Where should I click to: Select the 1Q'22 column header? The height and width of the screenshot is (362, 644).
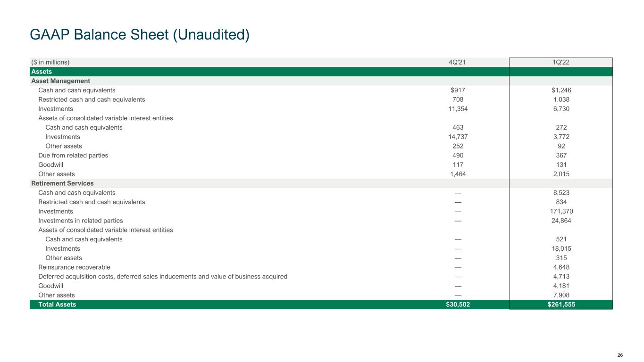coord(560,62)
